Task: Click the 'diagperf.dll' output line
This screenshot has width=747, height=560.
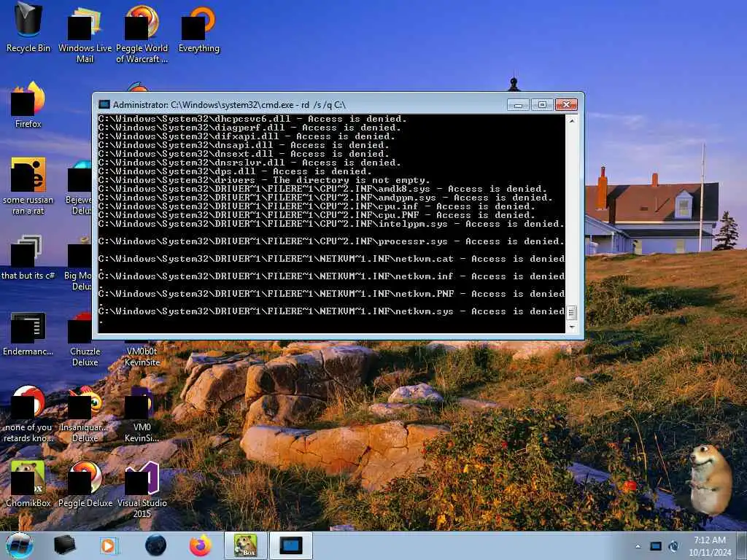Action: pos(249,128)
